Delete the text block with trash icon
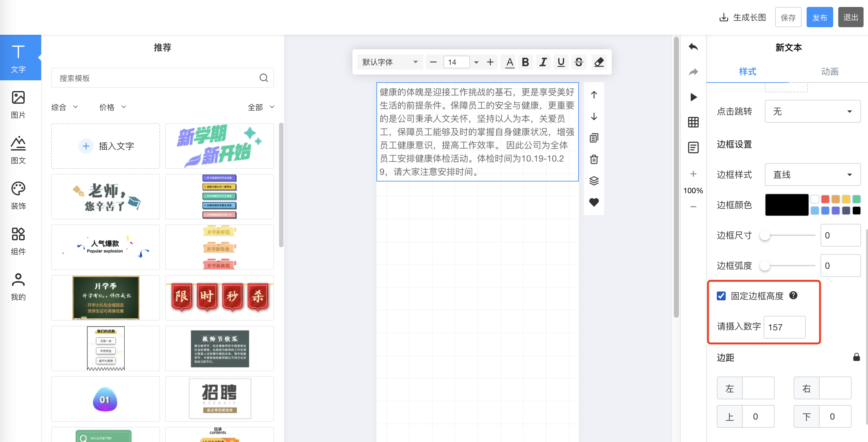 click(x=594, y=159)
